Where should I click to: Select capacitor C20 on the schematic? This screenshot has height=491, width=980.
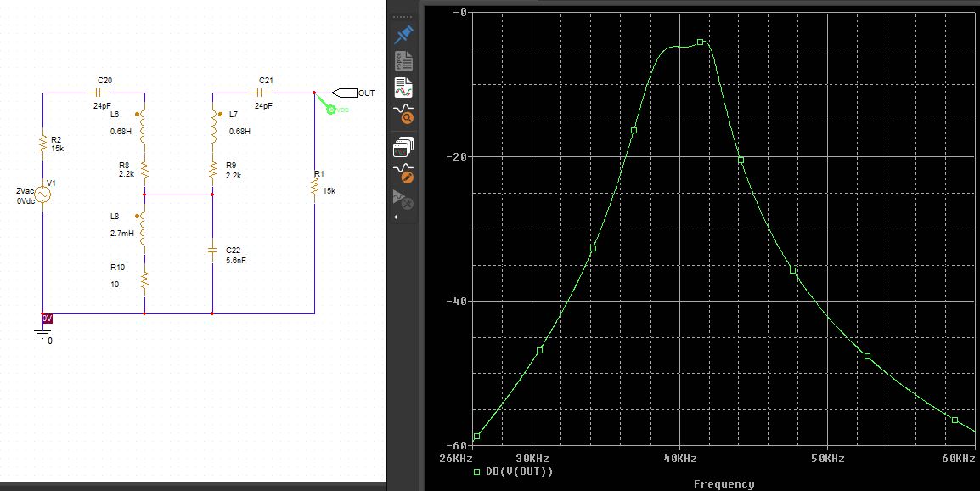coord(100,92)
